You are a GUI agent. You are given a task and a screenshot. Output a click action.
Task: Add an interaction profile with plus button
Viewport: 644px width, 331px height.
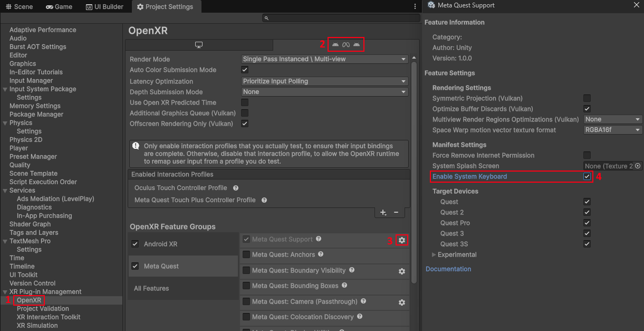tap(383, 212)
